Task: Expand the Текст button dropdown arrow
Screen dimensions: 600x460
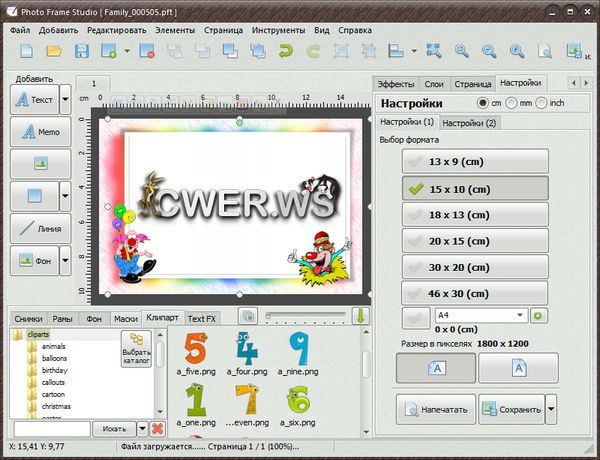Action: tap(65, 100)
